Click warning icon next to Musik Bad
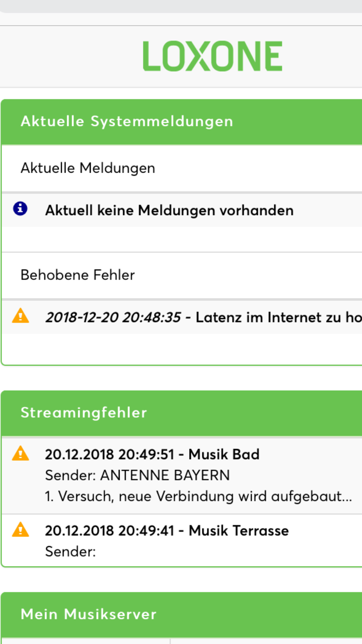 coord(20,453)
